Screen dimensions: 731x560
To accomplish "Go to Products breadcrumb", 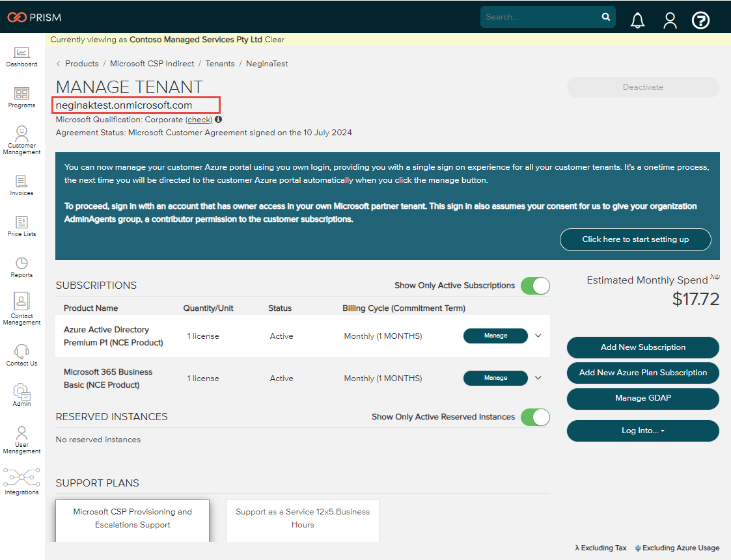I will coord(82,64).
